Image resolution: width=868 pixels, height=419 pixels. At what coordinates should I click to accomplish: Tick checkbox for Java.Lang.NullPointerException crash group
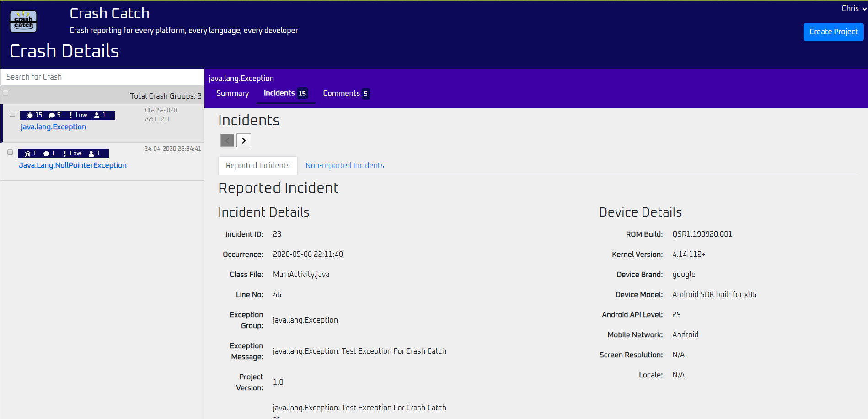coord(10,152)
